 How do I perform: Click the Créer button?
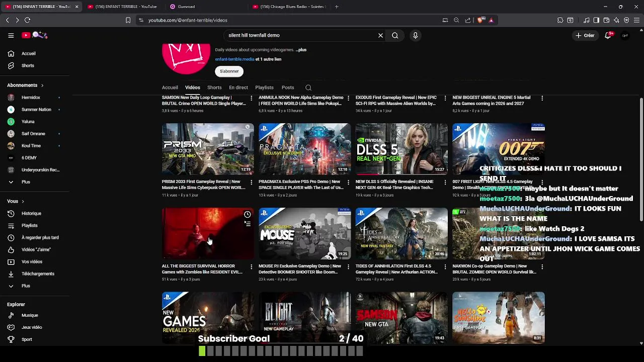[585, 35]
